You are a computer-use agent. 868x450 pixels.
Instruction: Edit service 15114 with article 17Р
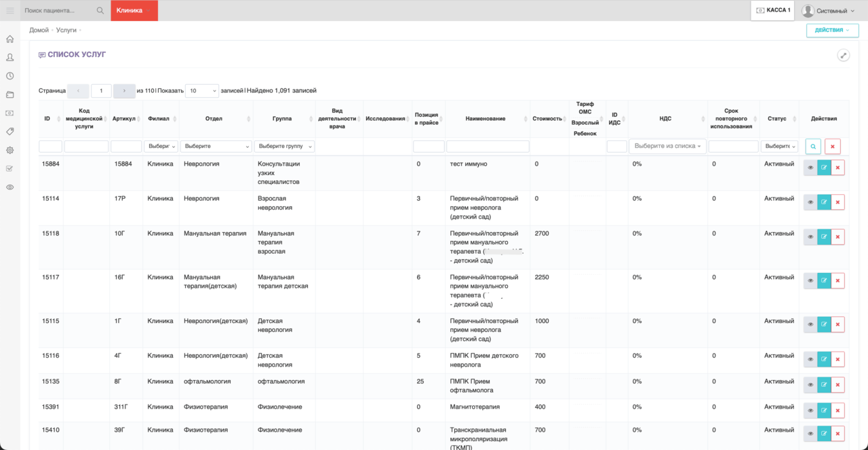[x=824, y=202]
